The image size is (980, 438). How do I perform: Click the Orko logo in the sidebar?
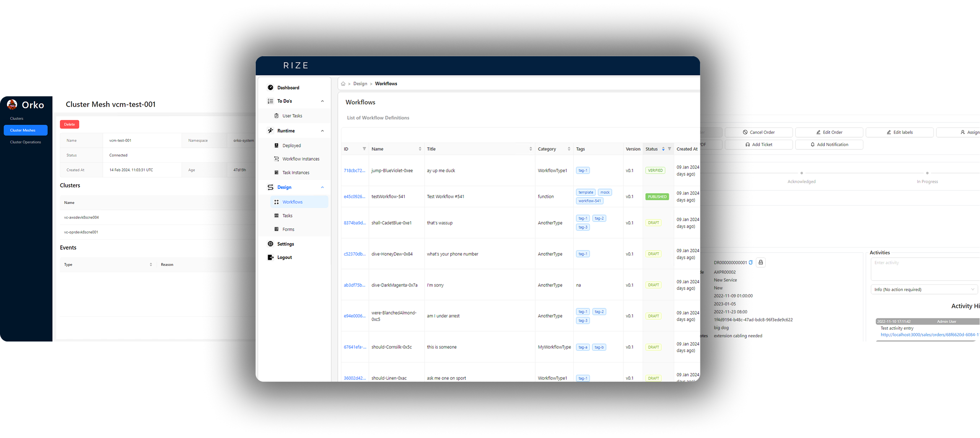click(12, 104)
